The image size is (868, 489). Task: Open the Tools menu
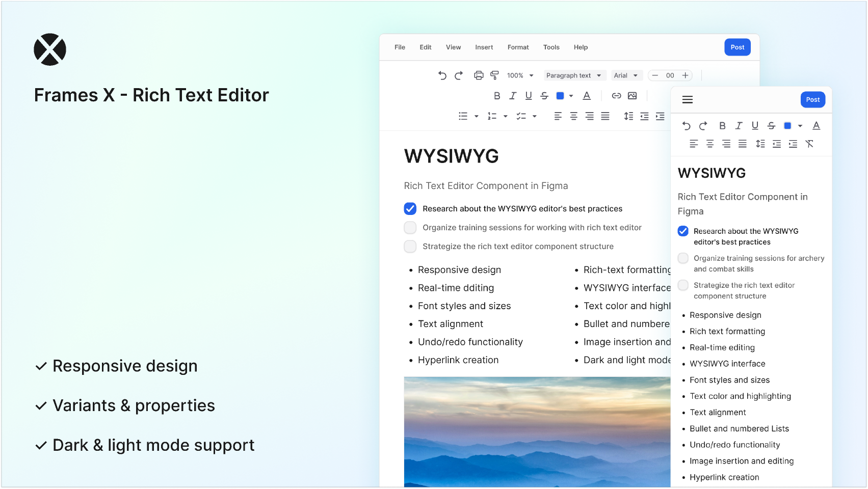(551, 47)
